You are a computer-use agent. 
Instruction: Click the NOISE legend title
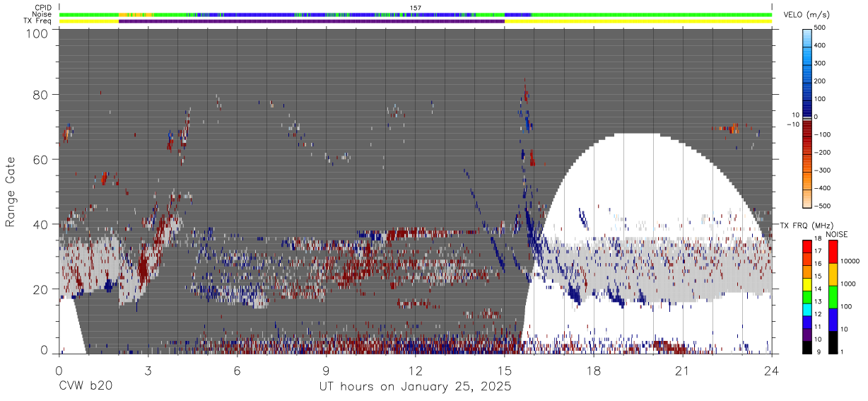(837, 233)
